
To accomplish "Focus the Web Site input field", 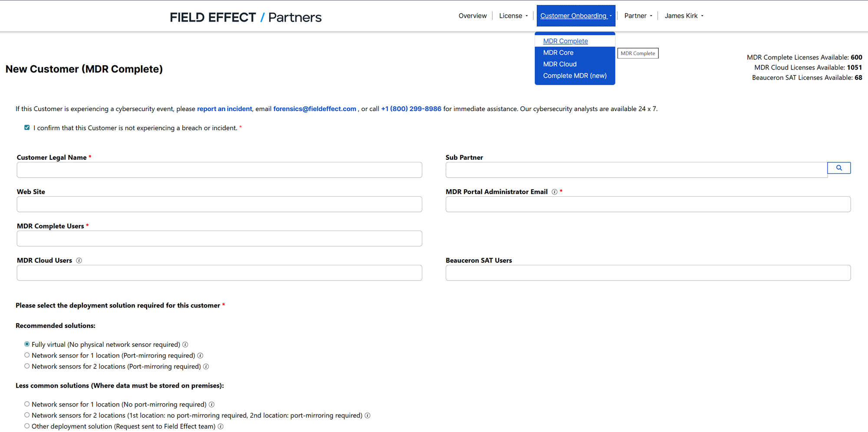I will pyautogui.click(x=219, y=204).
